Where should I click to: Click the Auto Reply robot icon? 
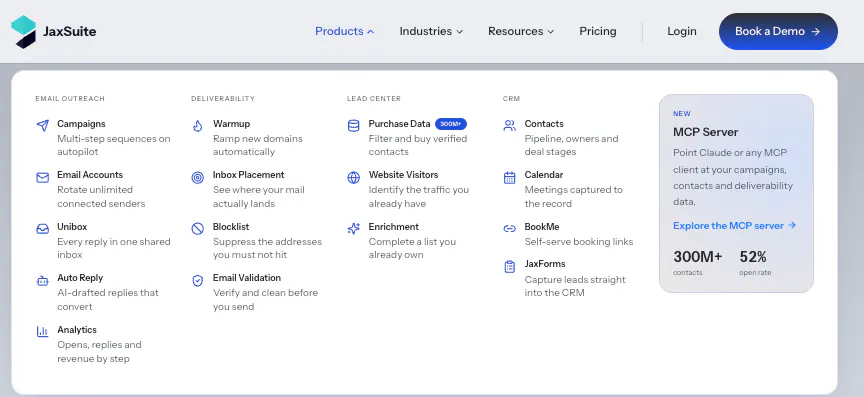pyautogui.click(x=42, y=281)
